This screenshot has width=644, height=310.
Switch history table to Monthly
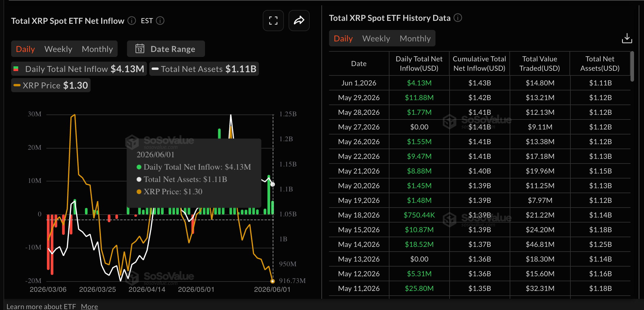[x=415, y=38]
